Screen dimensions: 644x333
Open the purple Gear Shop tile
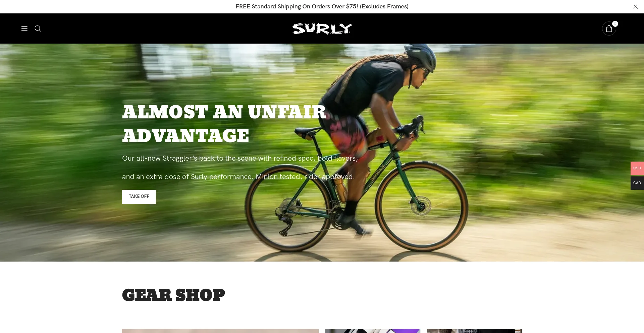pyautogui.click(x=373, y=331)
